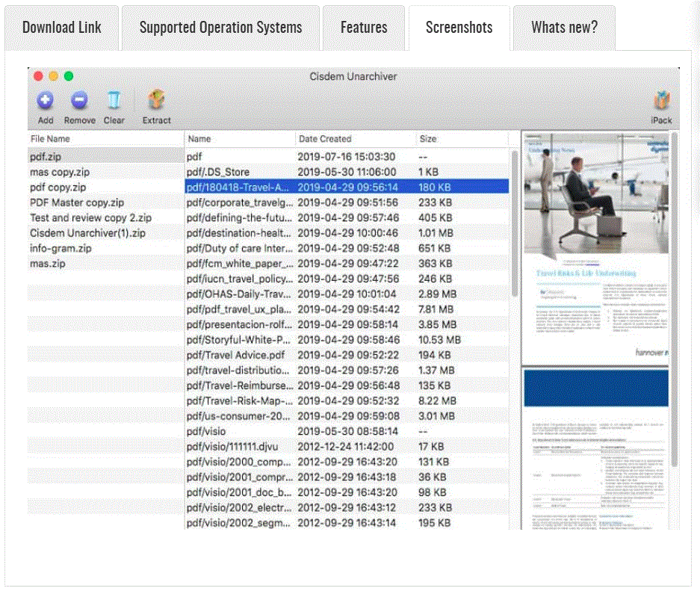Select Test and review copy 2.zip

tap(106, 217)
